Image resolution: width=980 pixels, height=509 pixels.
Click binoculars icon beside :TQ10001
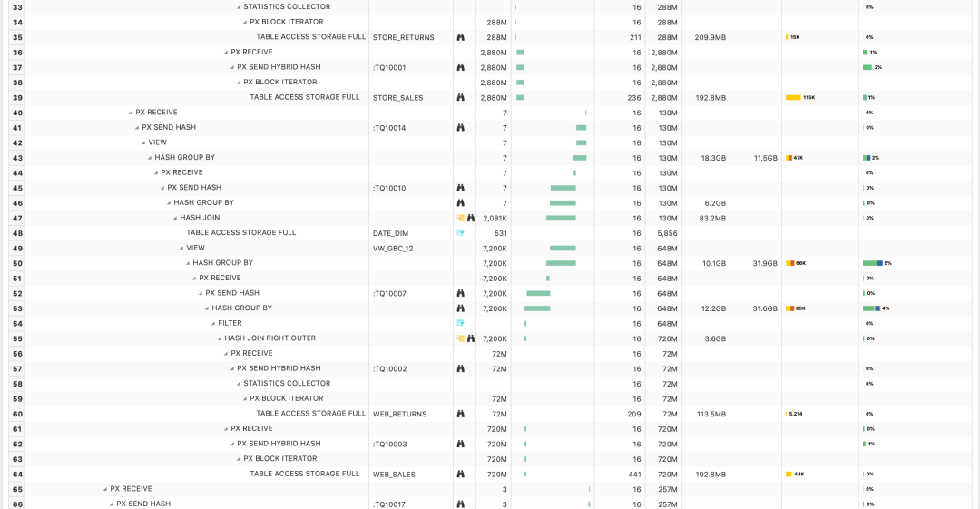coord(460,67)
